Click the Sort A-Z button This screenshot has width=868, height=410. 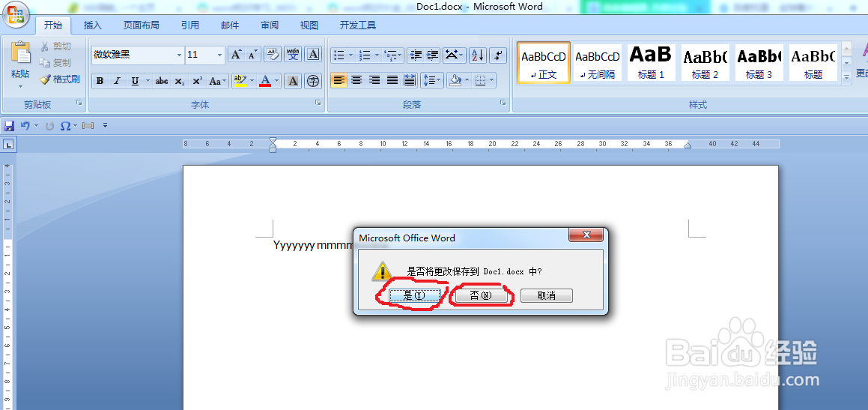click(477, 54)
